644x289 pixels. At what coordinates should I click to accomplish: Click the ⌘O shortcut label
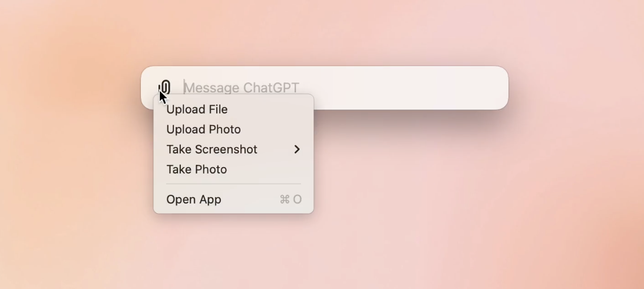pos(290,200)
